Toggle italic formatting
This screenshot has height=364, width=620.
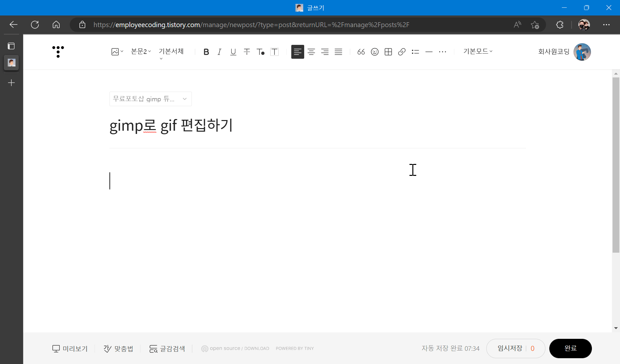click(x=220, y=52)
